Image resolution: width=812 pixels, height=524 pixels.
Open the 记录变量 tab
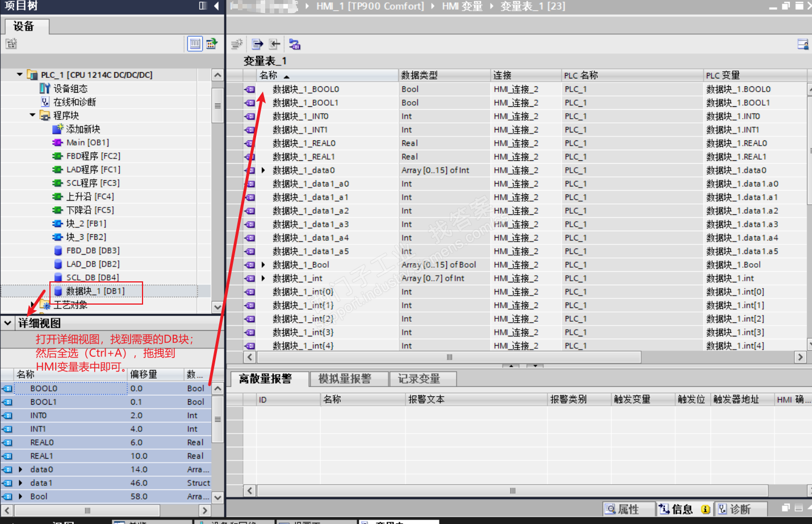(x=423, y=379)
